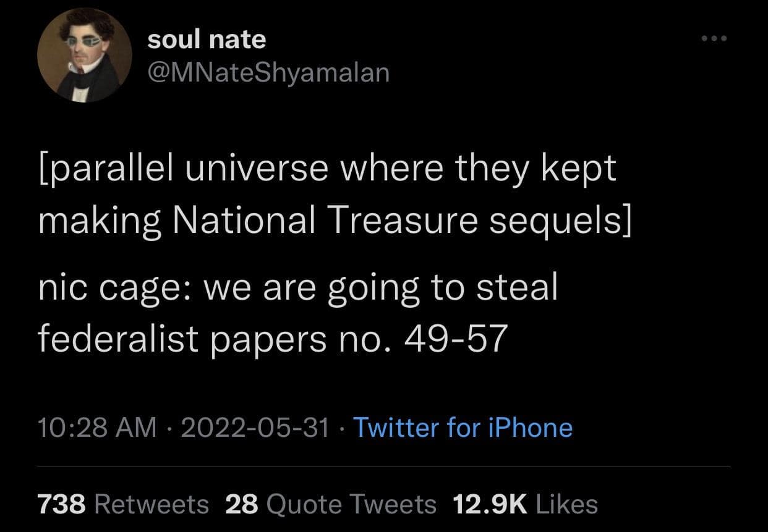Show the 12.9K Likes list
This screenshot has width=768, height=532.
525,504
